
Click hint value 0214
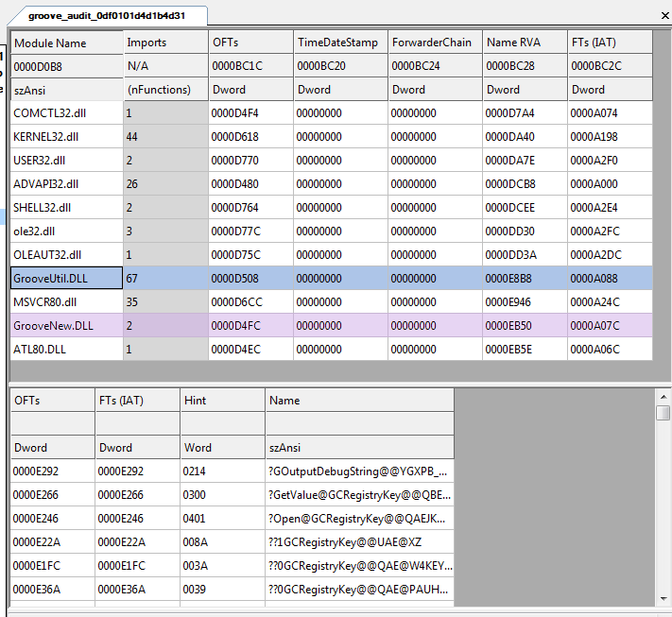[223, 471]
